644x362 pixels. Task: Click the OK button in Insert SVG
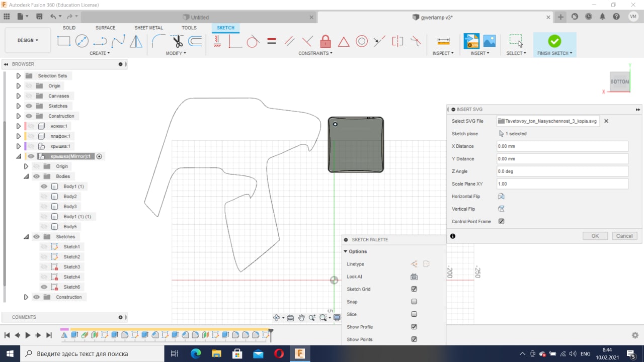pyautogui.click(x=595, y=236)
